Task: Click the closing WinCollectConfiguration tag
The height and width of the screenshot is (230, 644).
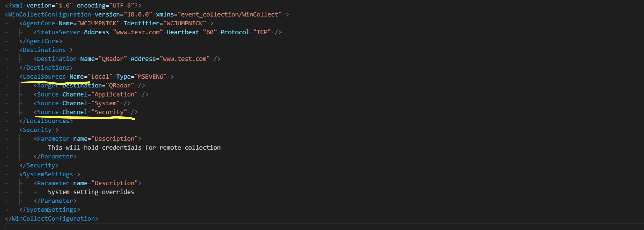Action: (51, 219)
